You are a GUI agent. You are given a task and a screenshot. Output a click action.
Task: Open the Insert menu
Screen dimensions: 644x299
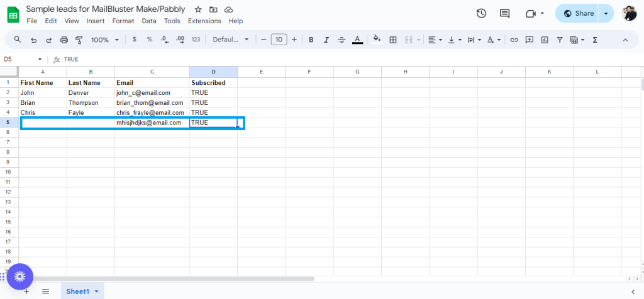96,21
